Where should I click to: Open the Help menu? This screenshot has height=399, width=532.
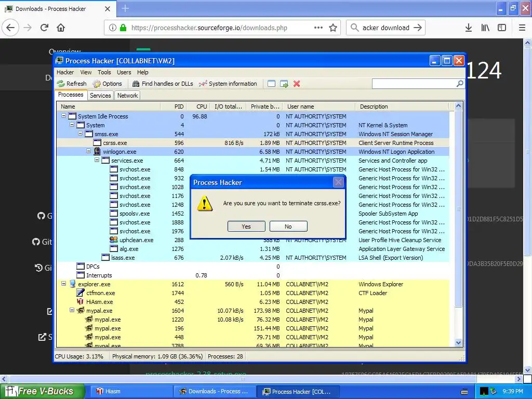(x=142, y=72)
